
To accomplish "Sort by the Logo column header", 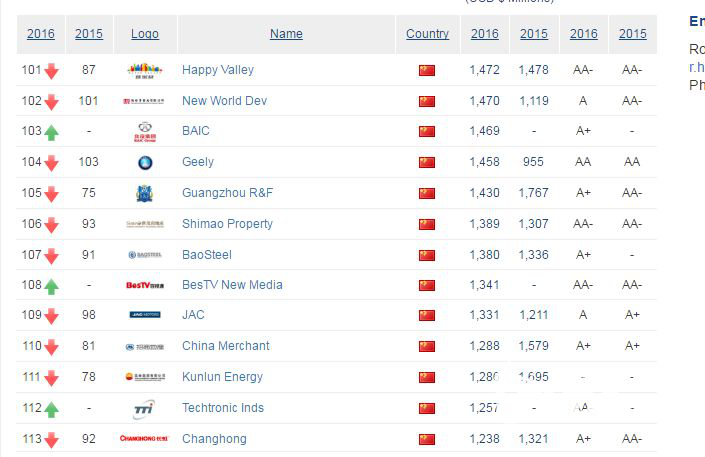I will (145, 34).
